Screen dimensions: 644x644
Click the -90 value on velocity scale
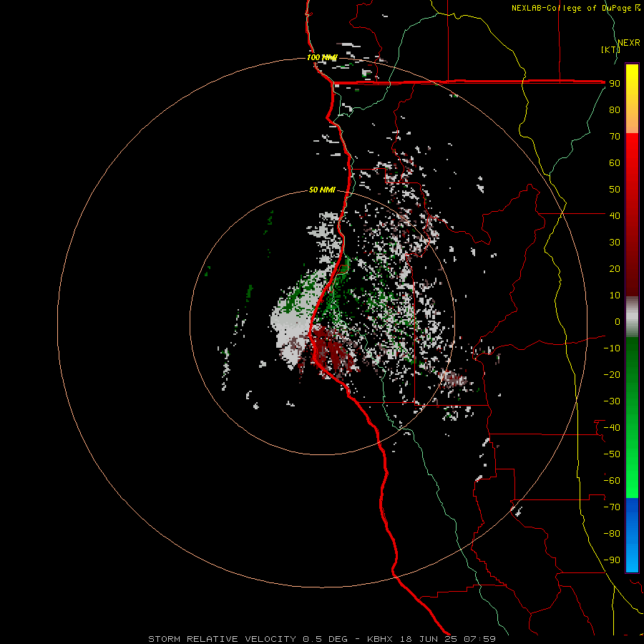coord(612,560)
